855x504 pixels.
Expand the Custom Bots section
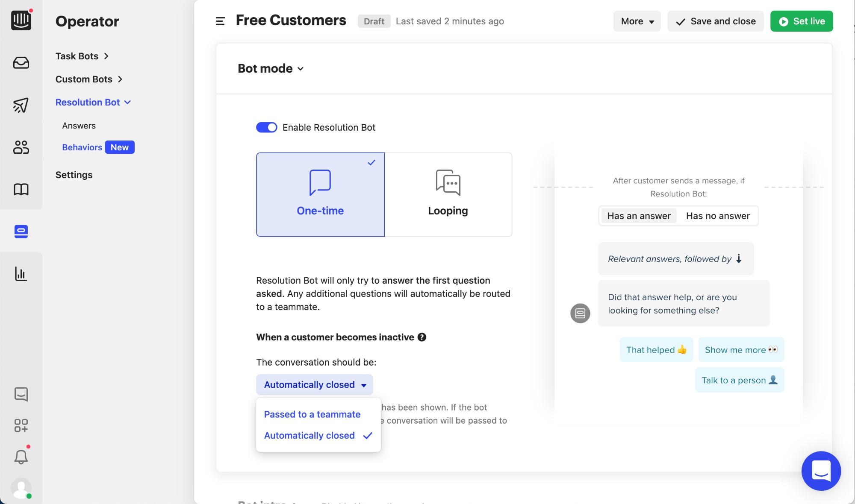click(x=88, y=79)
